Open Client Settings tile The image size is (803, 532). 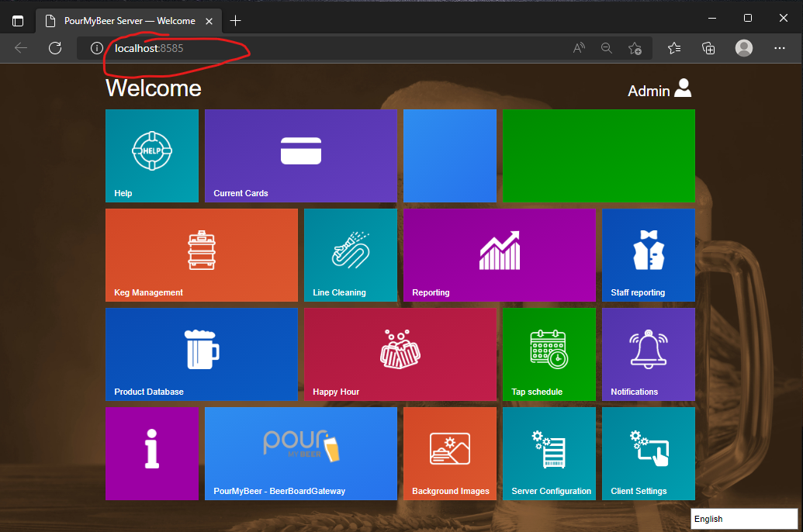point(649,454)
